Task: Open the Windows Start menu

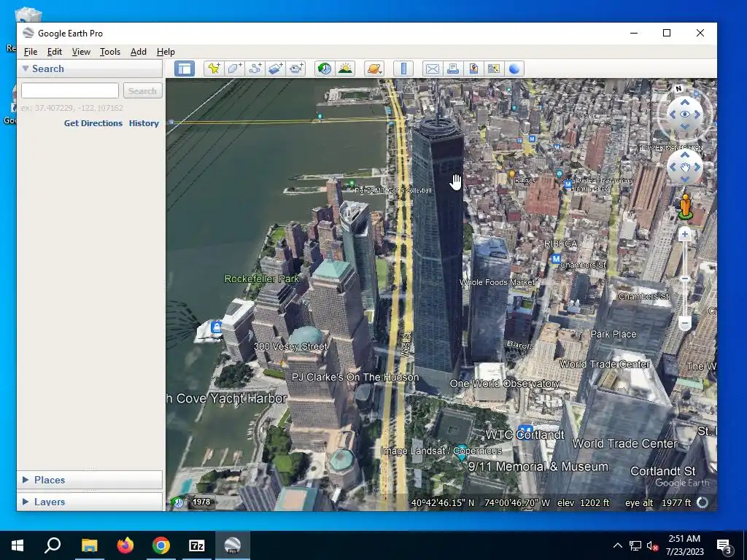Action: 18,545
